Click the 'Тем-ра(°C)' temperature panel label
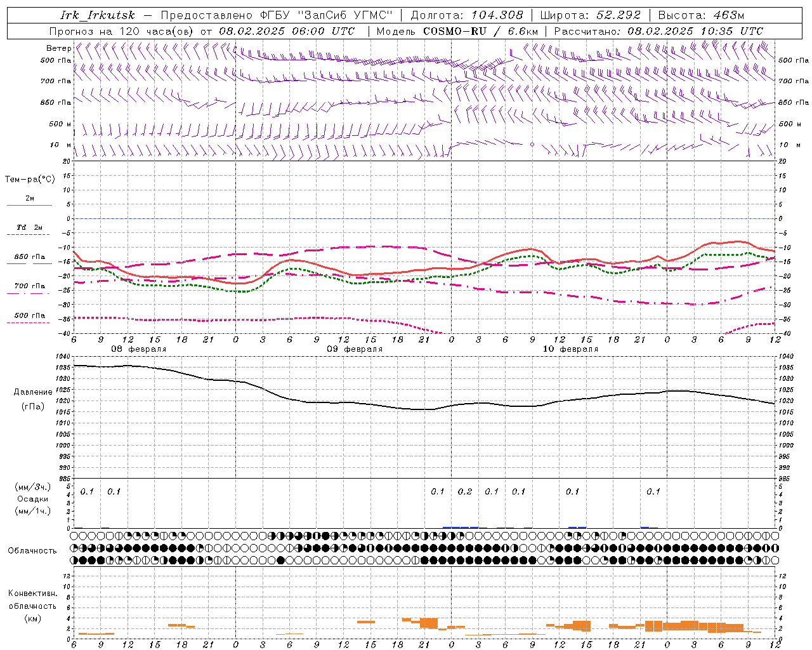Image resolution: width=812 pixels, height=650 pixels. (30, 179)
